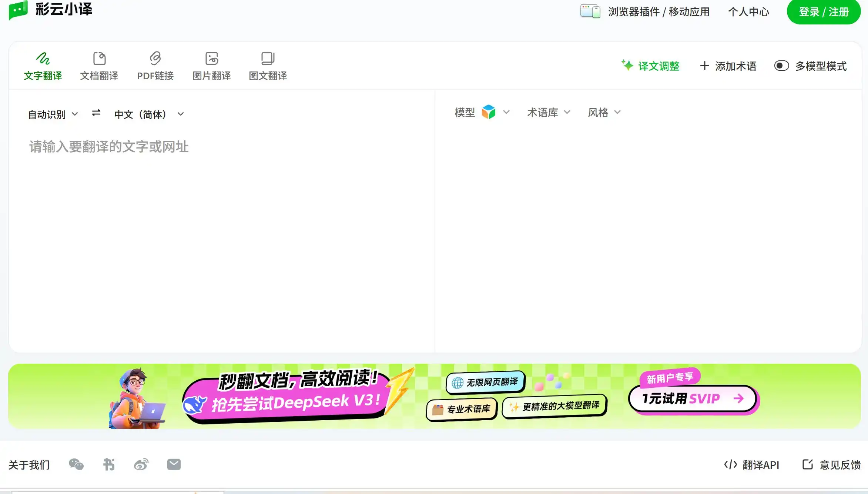Switch to the 图片翻译 tab
The width and height of the screenshot is (868, 494).
coord(212,66)
